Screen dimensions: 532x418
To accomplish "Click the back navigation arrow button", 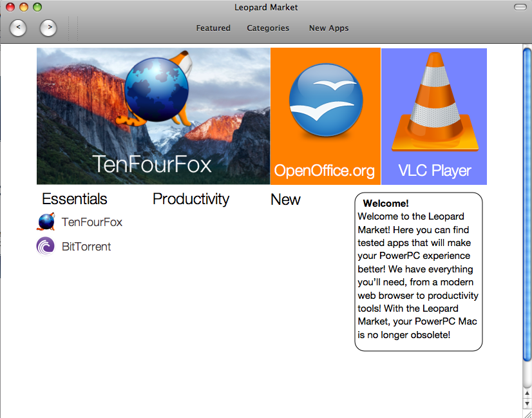I will coord(18,28).
